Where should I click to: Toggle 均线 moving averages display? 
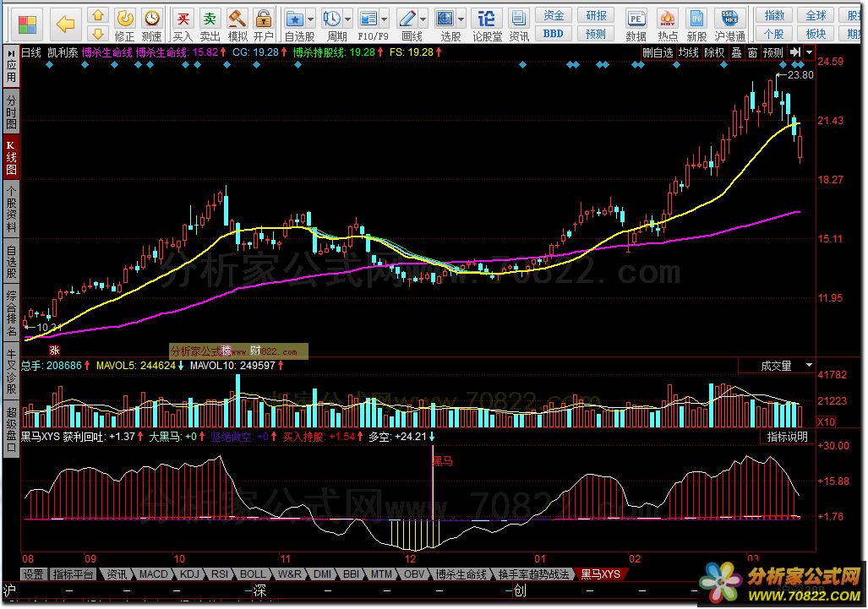point(689,52)
